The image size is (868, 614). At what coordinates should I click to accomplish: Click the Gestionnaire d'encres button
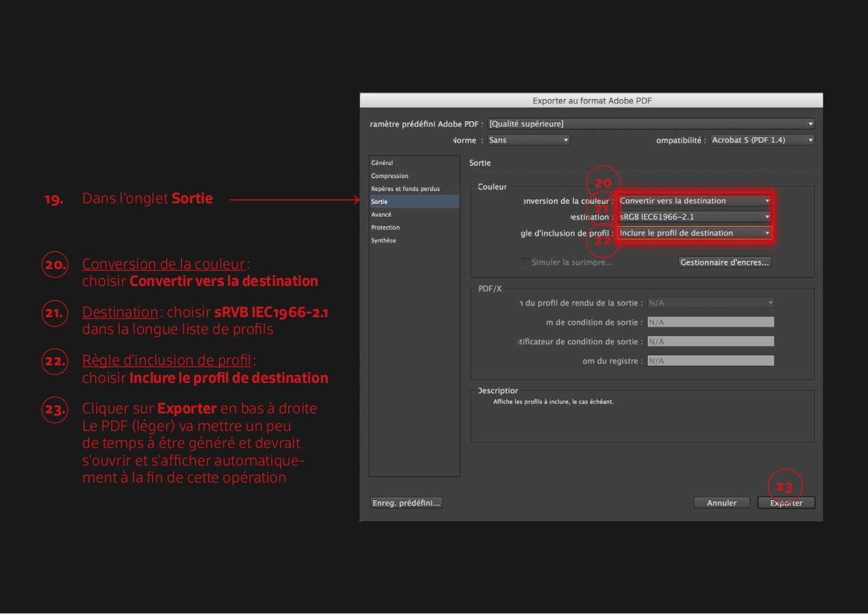724,262
